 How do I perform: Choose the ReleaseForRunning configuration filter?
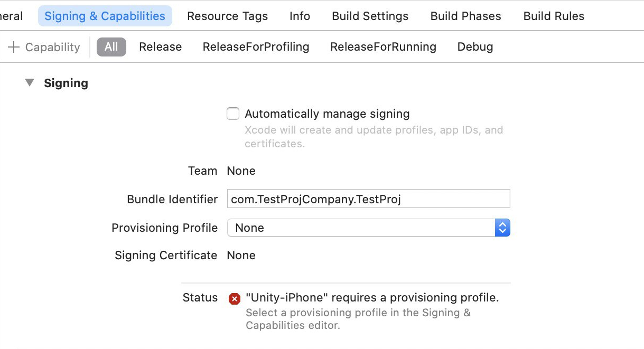383,46
